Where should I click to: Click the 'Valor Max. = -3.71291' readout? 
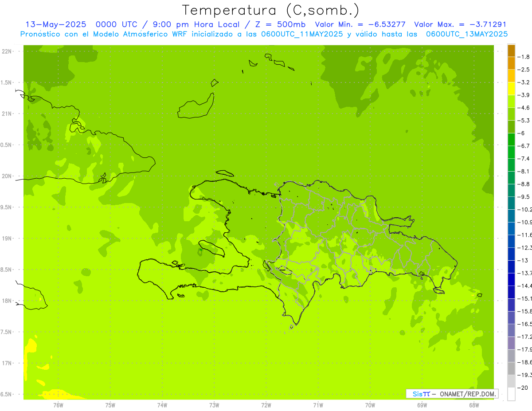[460, 24]
